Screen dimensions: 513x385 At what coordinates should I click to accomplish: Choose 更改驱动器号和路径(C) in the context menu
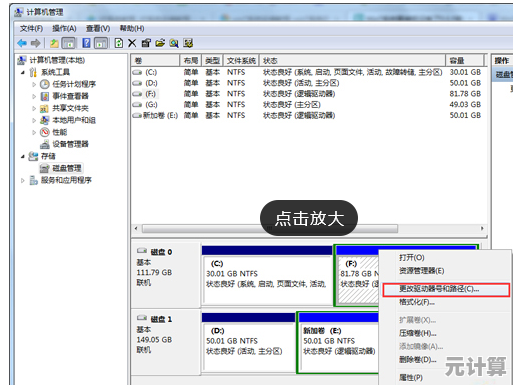pyautogui.click(x=446, y=289)
